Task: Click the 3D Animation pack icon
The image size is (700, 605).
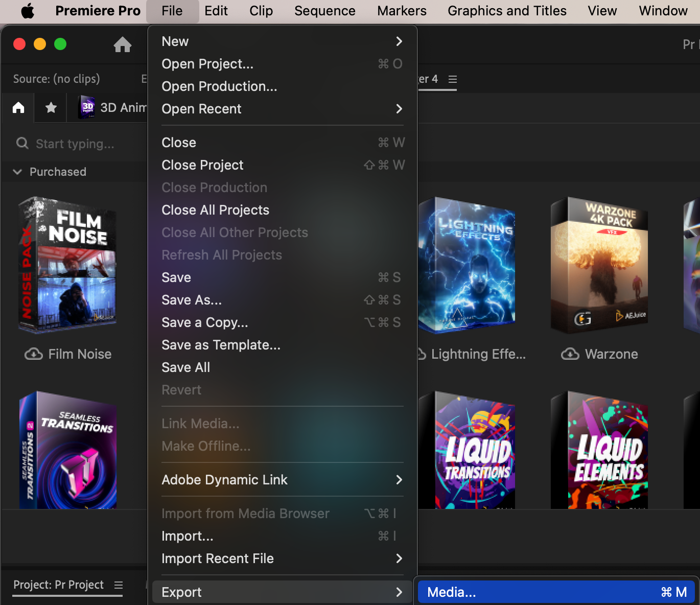Action: coord(87,107)
